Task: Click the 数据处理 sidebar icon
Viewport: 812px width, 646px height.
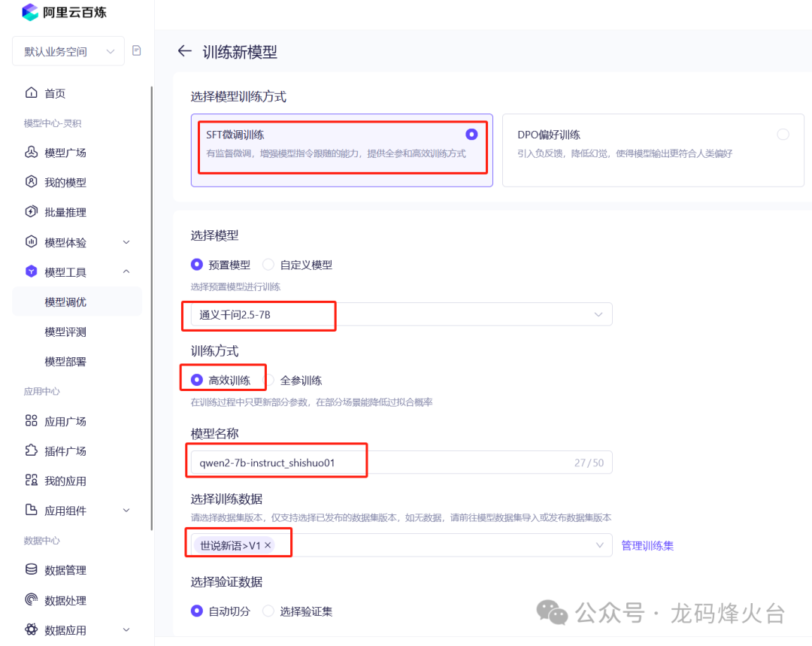Action: (31, 599)
